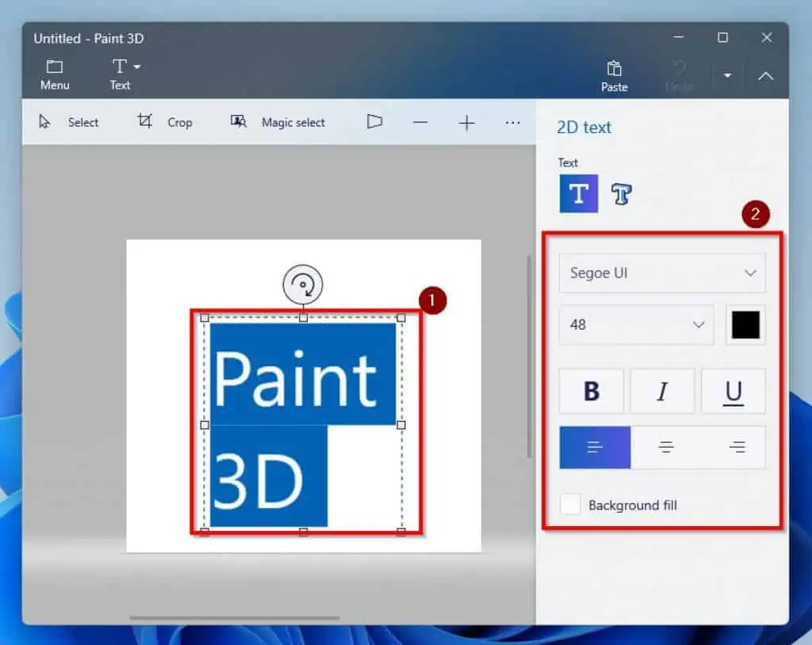The image size is (812, 645).
Task: Open the Segoe UI font dropdown
Action: (661, 273)
